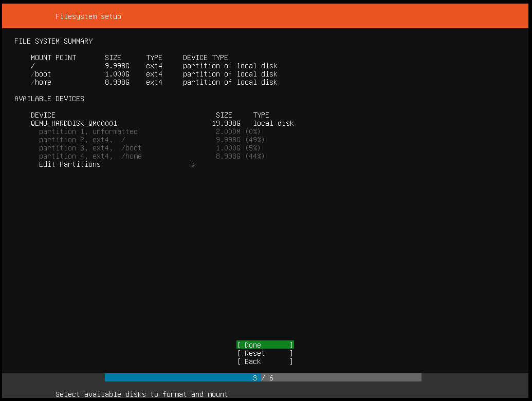This screenshot has width=532, height=401.
Task: Click the 3 / 6 progress bar
Action: [x=263, y=377]
